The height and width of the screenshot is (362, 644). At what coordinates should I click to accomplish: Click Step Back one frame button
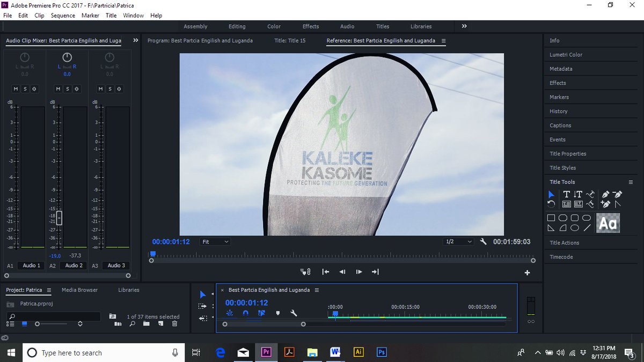coord(342,272)
